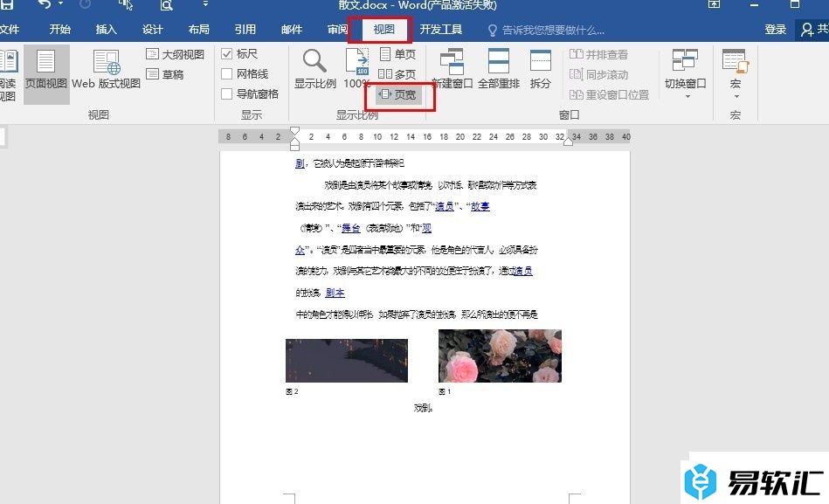829x504 pixels.
Task: Switch to the 布局 tab
Action: click(199, 30)
